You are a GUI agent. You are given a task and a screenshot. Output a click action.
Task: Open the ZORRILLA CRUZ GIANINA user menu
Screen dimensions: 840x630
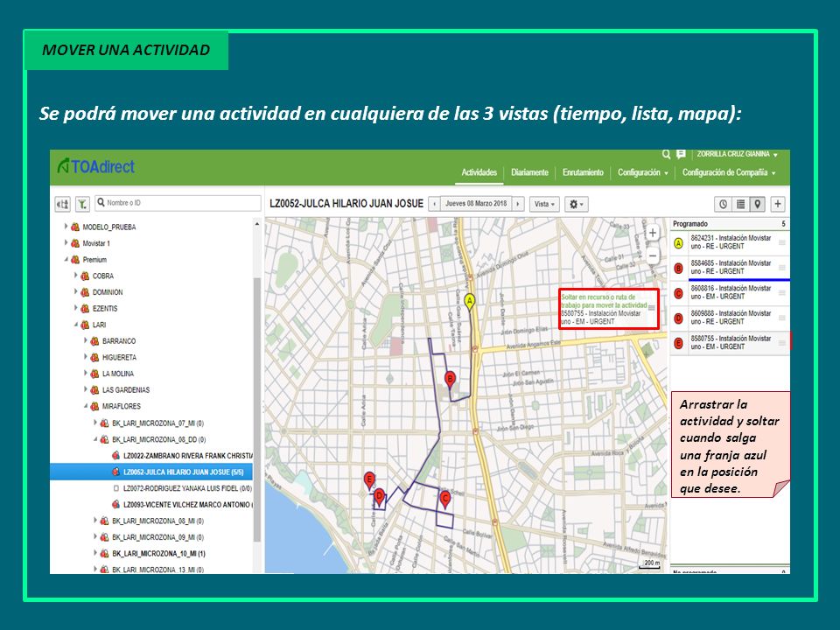(737, 154)
